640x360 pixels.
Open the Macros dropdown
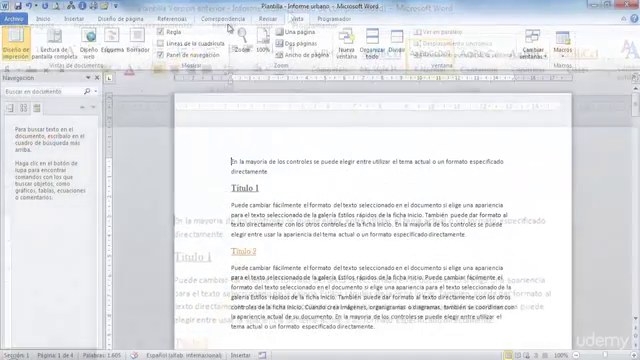(563, 44)
